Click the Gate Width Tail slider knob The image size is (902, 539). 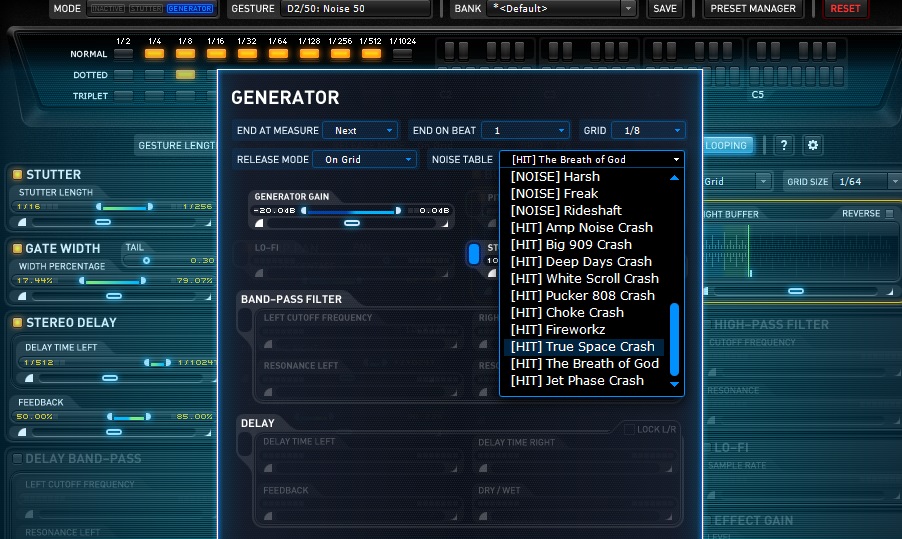(146, 261)
